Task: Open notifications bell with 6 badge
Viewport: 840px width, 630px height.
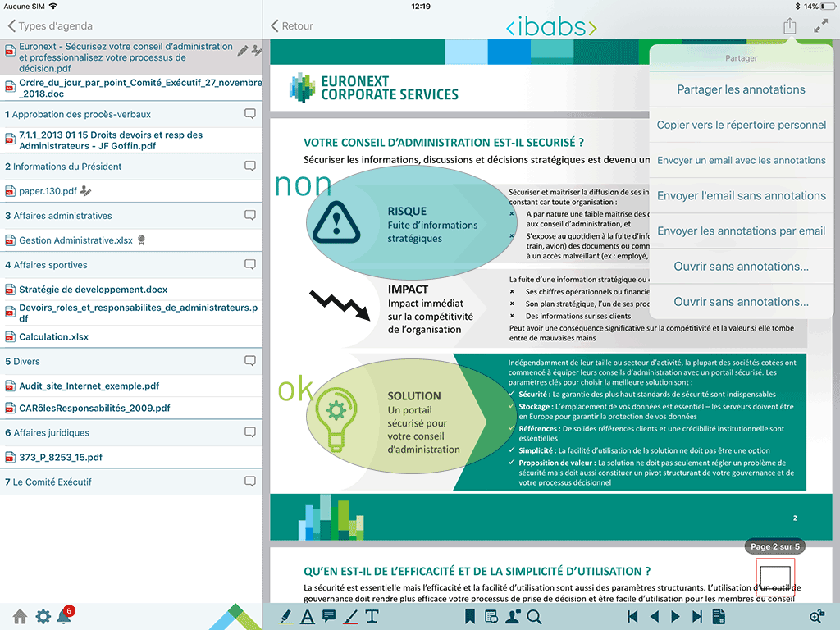Action: (x=66, y=615)
